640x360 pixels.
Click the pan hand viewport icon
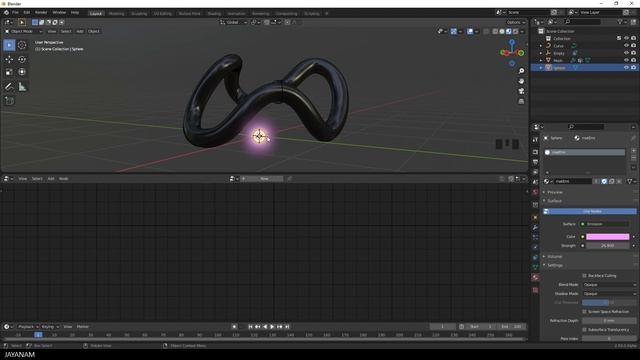pyautogui.click(x=521, y=81)
